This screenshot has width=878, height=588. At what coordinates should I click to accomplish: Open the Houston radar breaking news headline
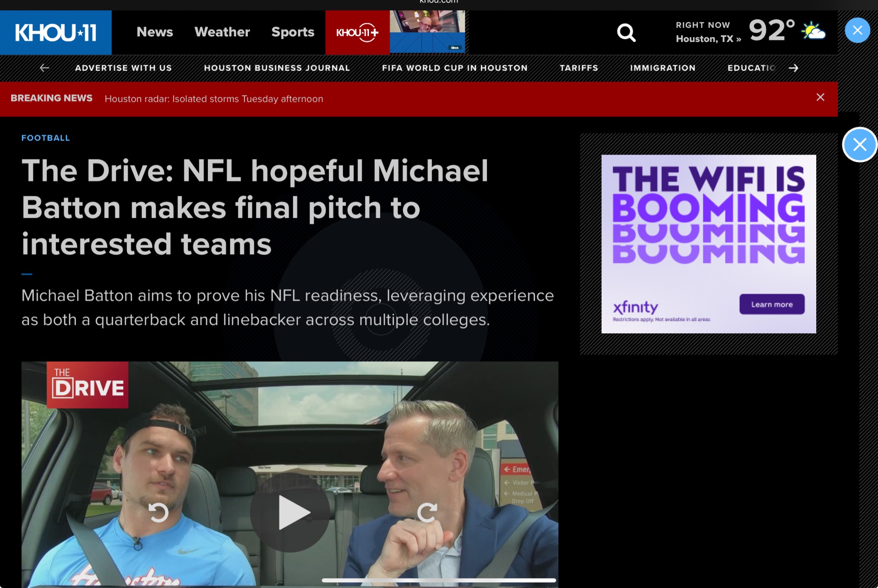tap(214, 99)
